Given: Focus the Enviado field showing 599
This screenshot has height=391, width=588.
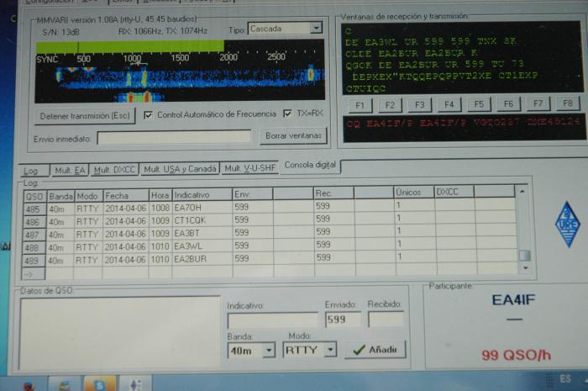Looking at the screenshot, I should [343, 320].
